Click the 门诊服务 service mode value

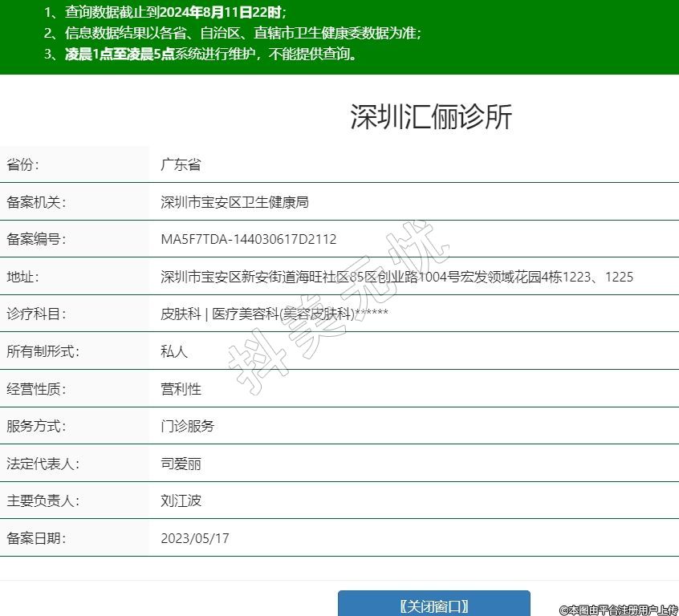click(x=187, y=426)
